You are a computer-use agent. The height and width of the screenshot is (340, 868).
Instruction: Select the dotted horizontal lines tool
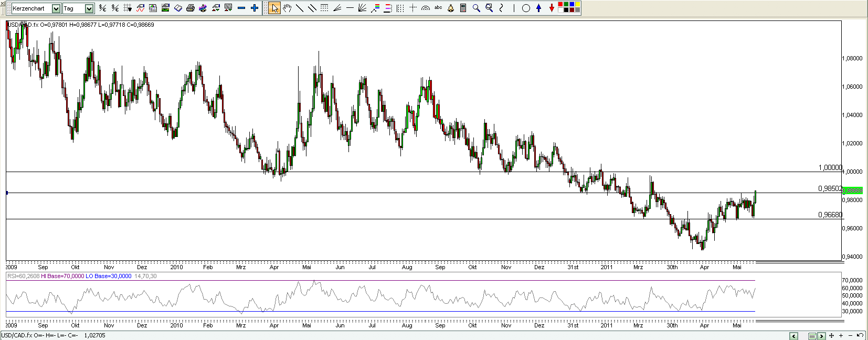tap(324, 8)
